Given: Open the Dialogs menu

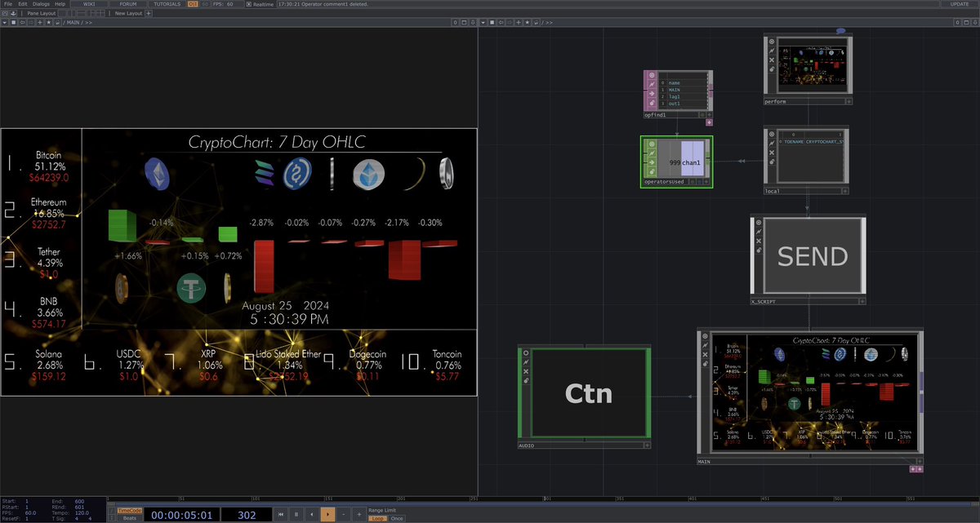Looking at the screenshot, I should tap(41, 4).
